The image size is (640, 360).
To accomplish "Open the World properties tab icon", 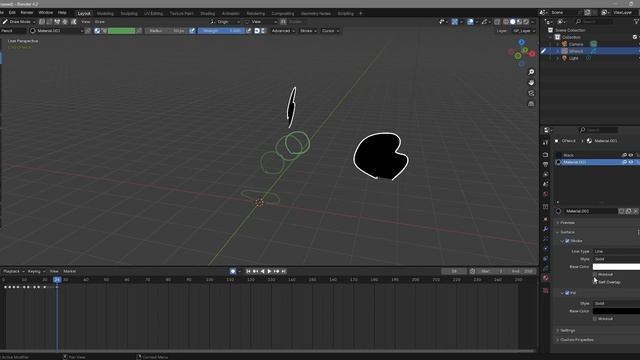I will point(546,194).
